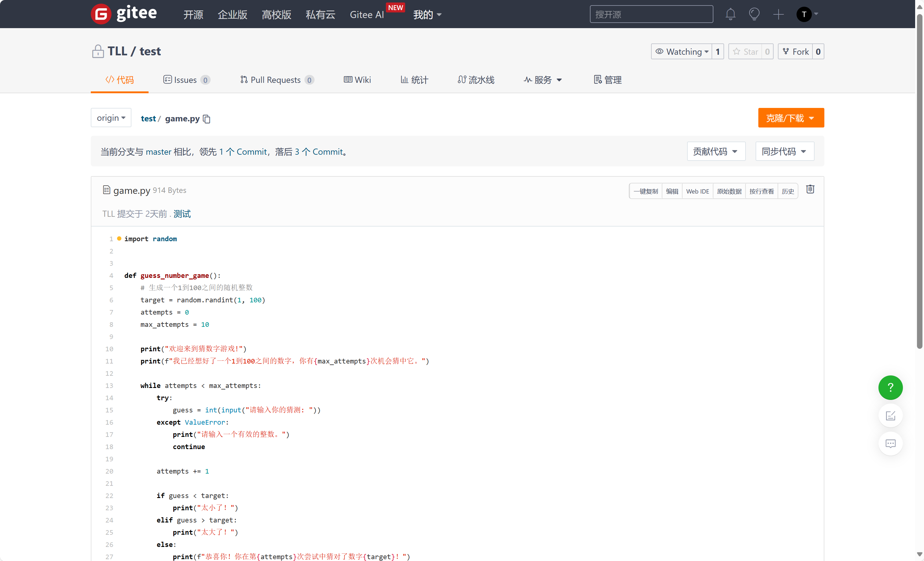Click the Web IDE button
Image resolution: width=924 pixels, height=561 pixels.
pos(697,191)
